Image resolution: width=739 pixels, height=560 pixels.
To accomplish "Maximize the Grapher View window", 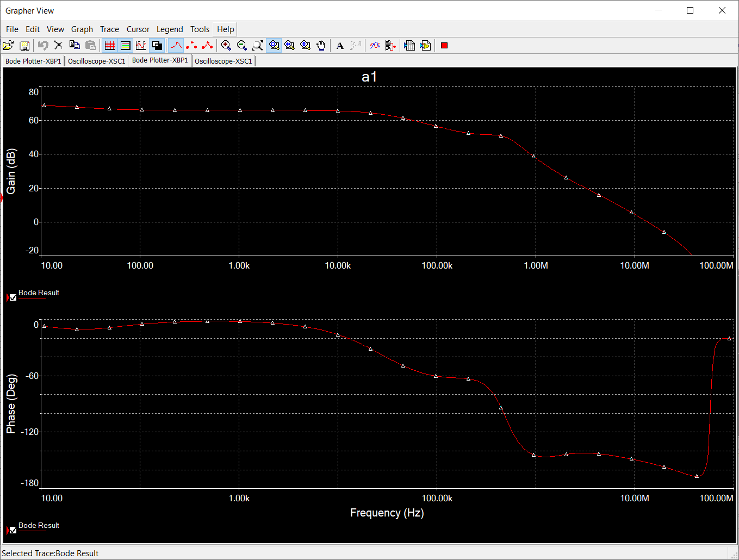I will pos(690,10).
